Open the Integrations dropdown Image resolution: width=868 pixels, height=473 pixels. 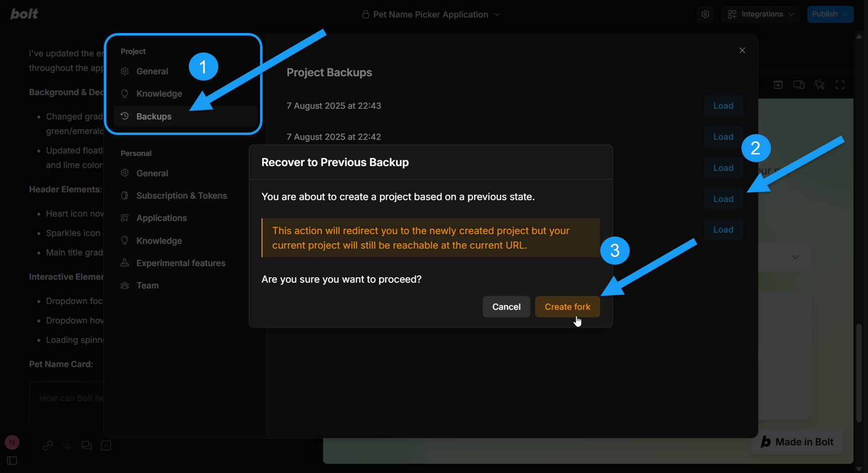[x=761, y=14]
